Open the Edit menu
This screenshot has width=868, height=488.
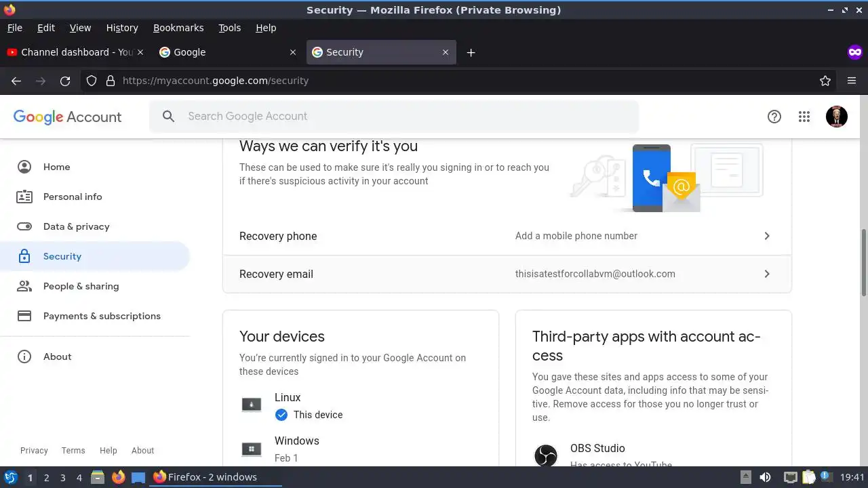46,28
